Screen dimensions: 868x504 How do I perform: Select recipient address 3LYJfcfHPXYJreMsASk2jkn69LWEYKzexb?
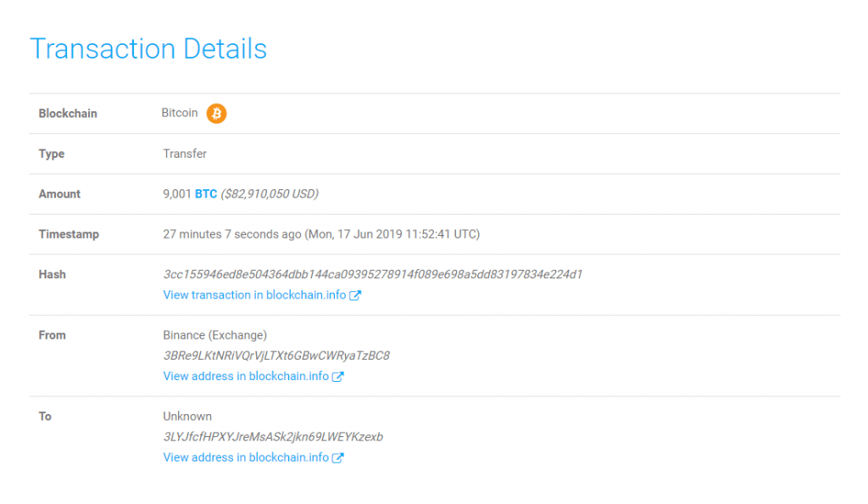[x=273, y=437]
